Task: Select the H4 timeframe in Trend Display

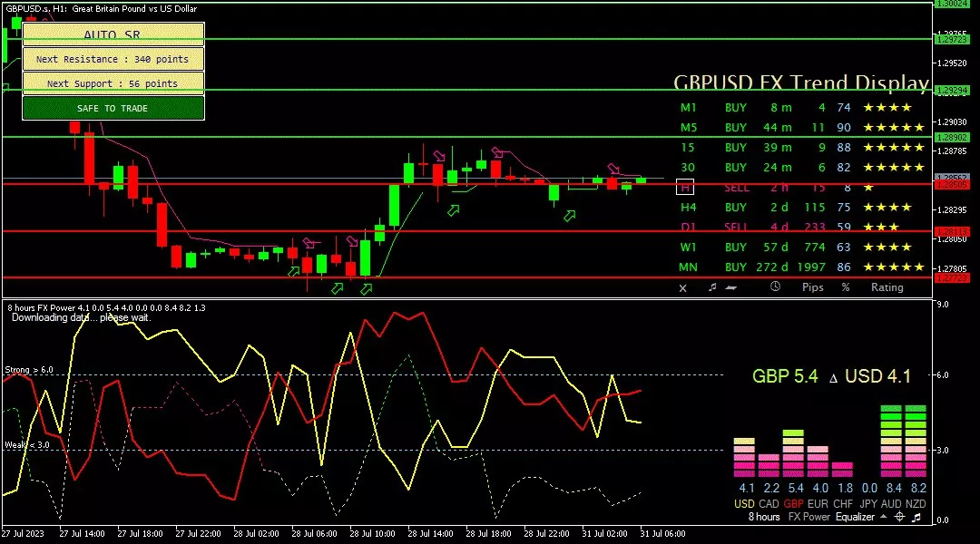Action: [x=688, y=208]
